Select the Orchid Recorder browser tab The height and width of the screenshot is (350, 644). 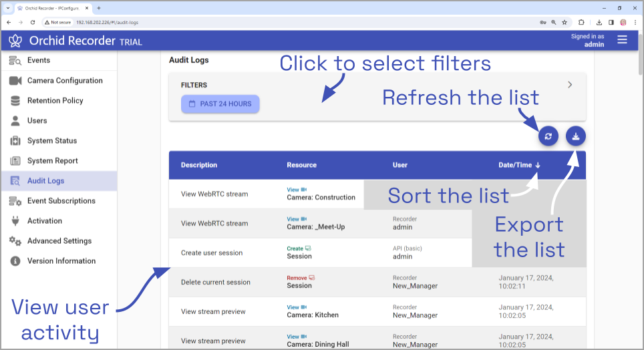53,8
